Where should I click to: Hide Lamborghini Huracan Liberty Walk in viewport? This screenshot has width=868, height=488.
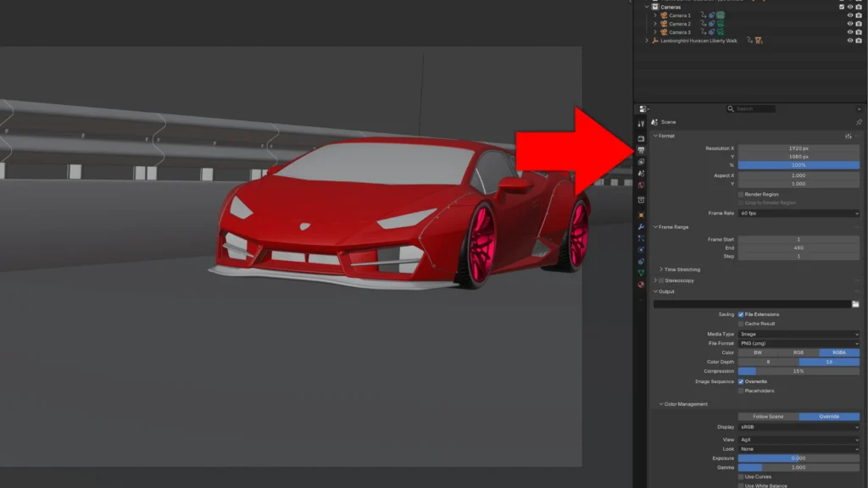[849, 41]
